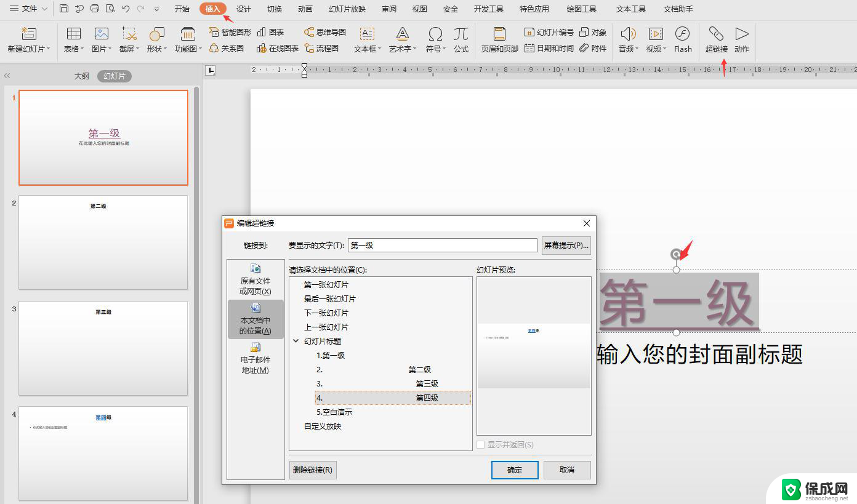Switch the side panel to Outline (大纲)
The height and width of the screenshot is (504, 857).
(x=82, y=76)
